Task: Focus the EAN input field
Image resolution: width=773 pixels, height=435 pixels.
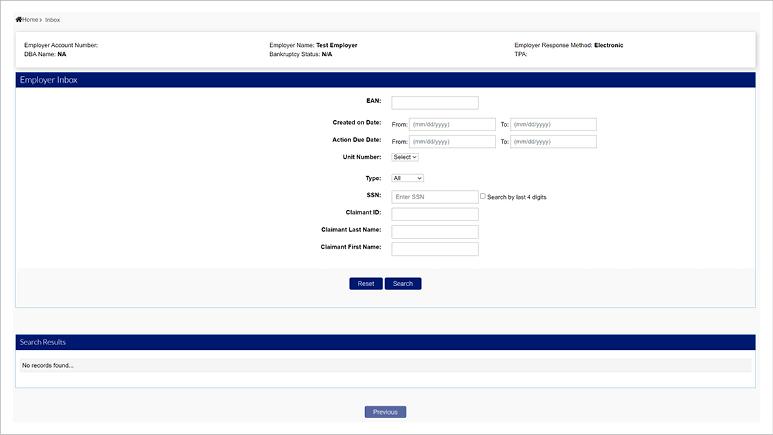Action: (x=435, y=102)
